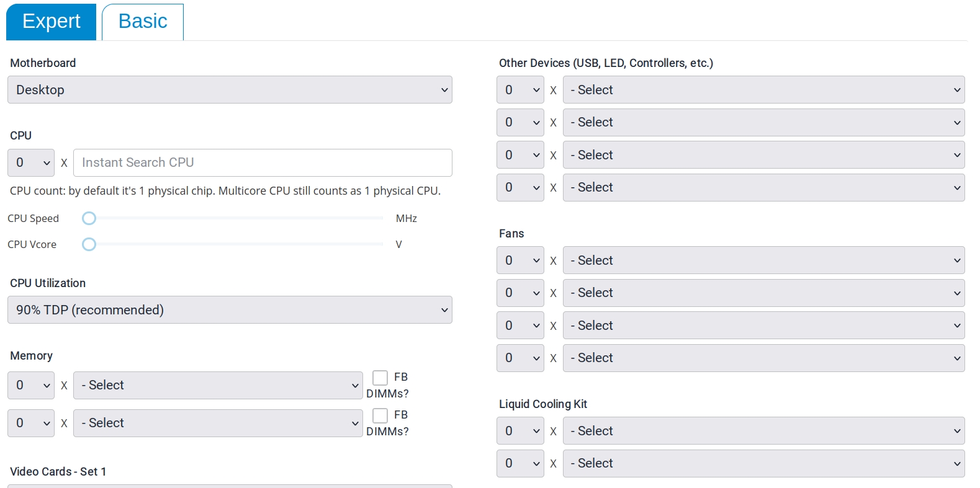The height and width of the screenshot is (488, 980).
Task: Open the fourth Fans quantity dropdown
Action: [x=520, y=358]
